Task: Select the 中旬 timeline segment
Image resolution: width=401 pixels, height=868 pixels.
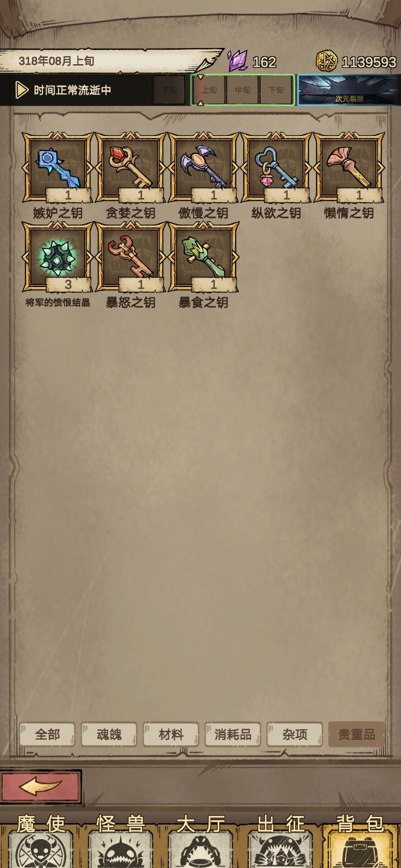Action: [x=243, y=90]
